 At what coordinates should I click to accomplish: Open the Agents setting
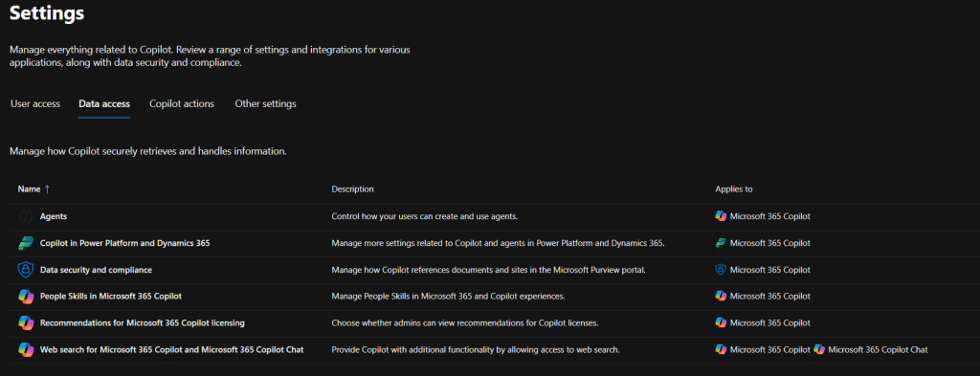coord(54,216)
